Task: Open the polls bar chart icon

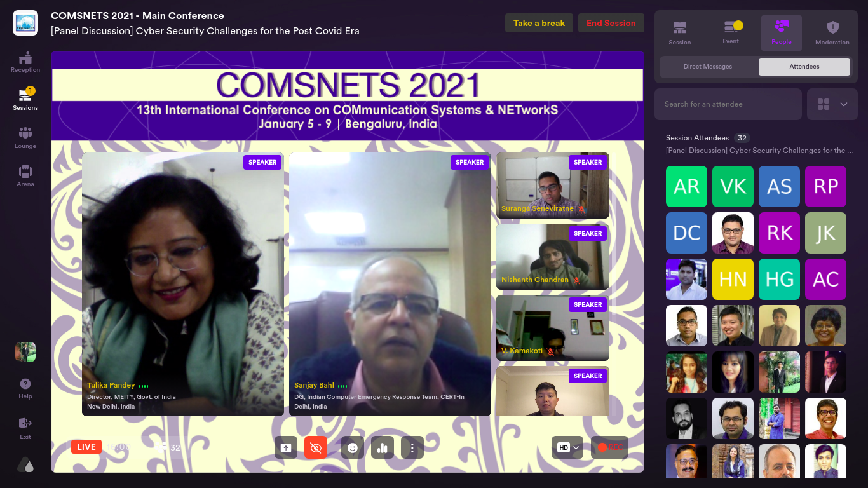Action: [x=383, y=447]
